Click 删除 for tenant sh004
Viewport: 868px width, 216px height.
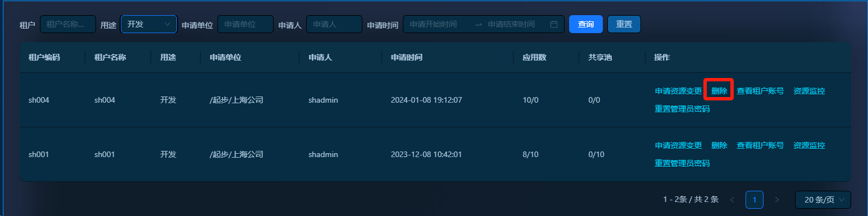(719, 91)
